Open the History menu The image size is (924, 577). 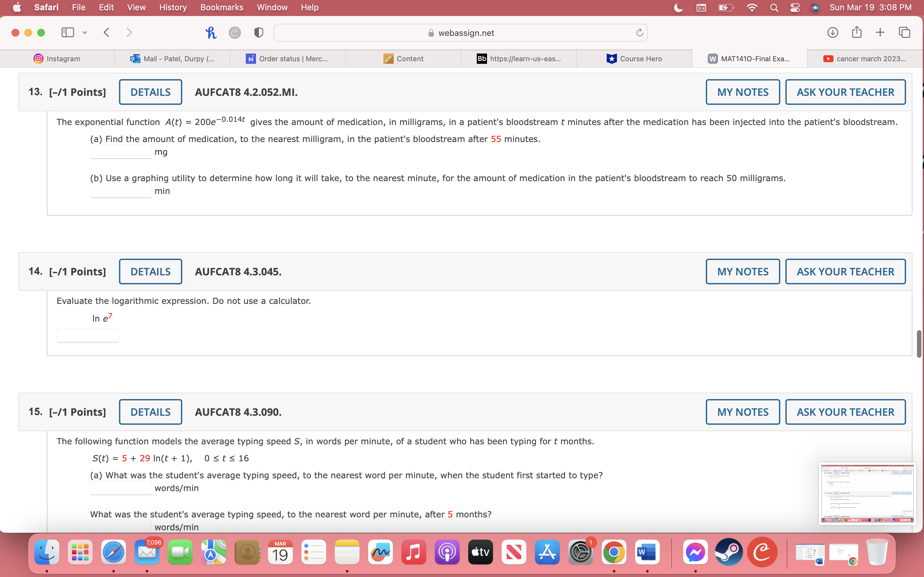pos(173,7)
